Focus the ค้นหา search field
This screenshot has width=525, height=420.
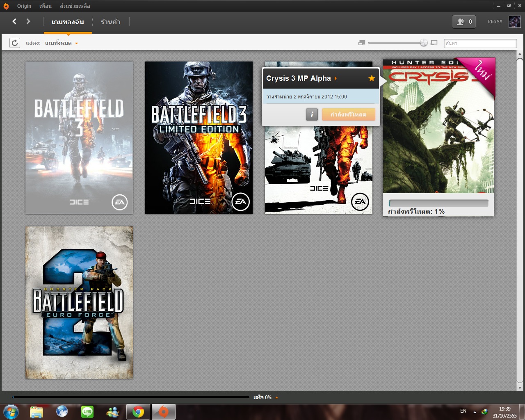(x=480, y=43)
